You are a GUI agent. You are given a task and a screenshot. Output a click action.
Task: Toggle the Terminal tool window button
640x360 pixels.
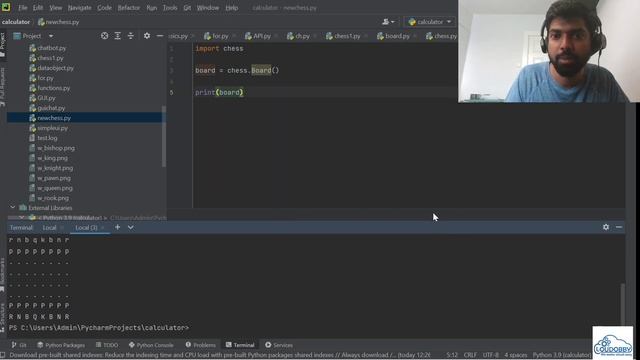(x=240, y=345)
